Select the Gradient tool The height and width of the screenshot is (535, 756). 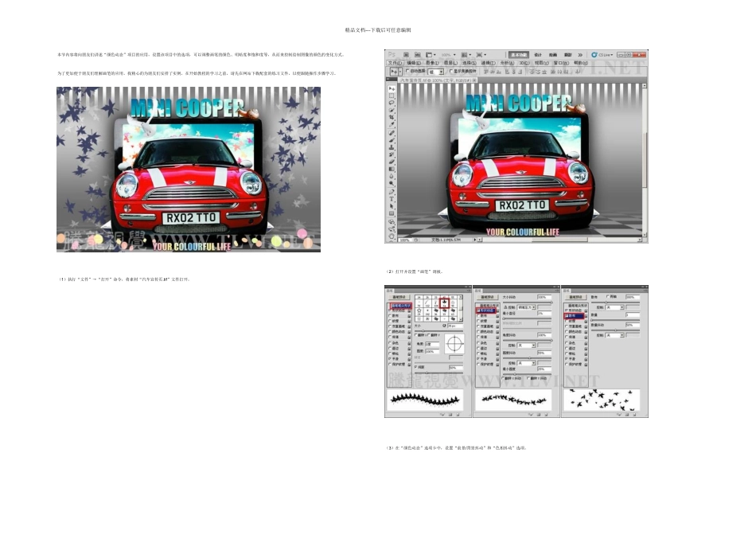coord(392,168)
